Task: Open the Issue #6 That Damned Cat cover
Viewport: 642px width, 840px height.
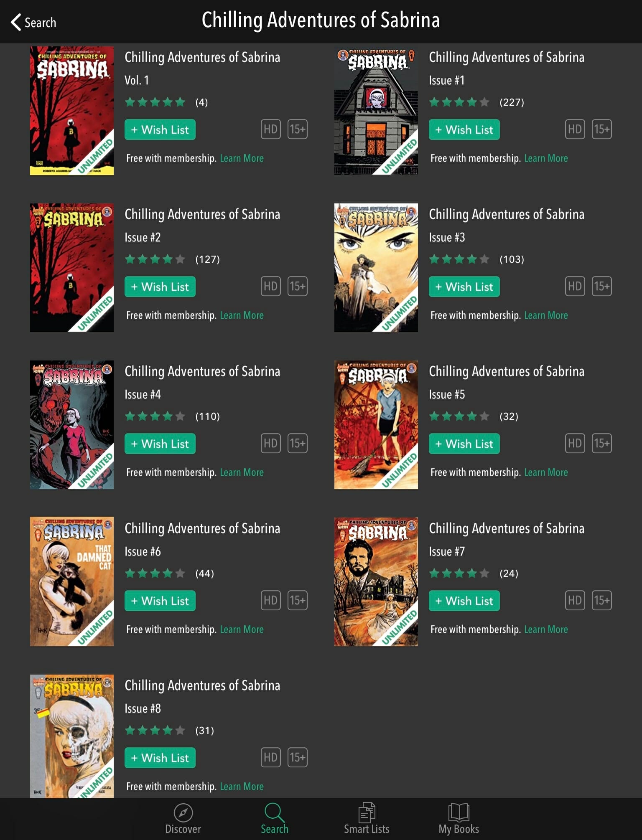Action: (x=72, y=582)
